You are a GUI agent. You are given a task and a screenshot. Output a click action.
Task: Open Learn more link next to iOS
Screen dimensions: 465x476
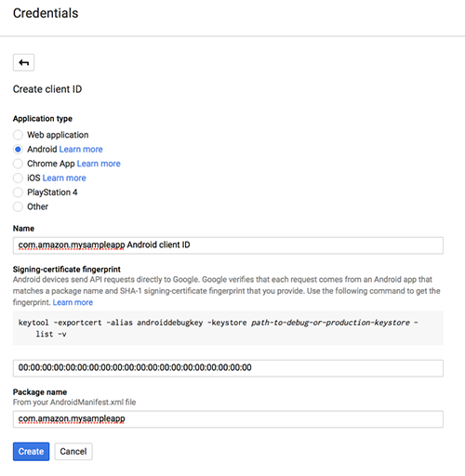[64, 178]
